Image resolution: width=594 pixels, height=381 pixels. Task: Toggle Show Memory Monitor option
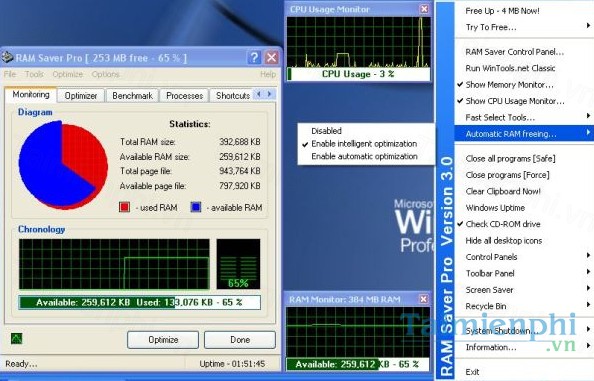click(x=524, y=85)
